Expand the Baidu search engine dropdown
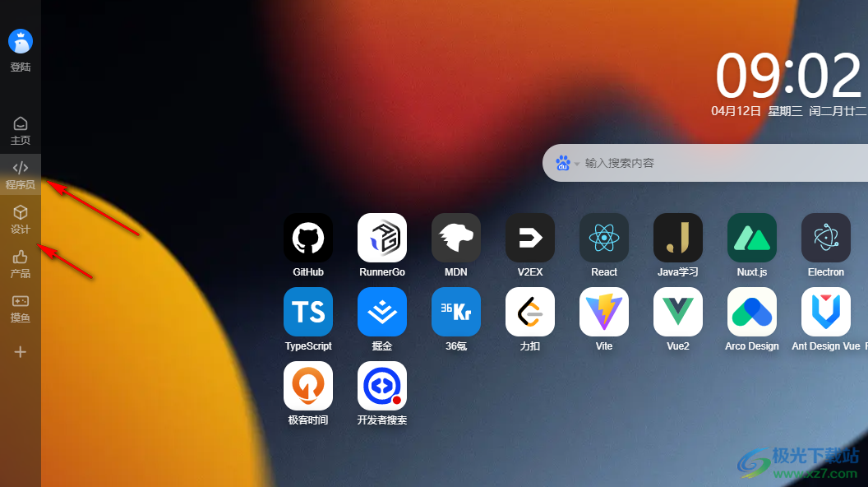868x487 pixels. [567, 163]
